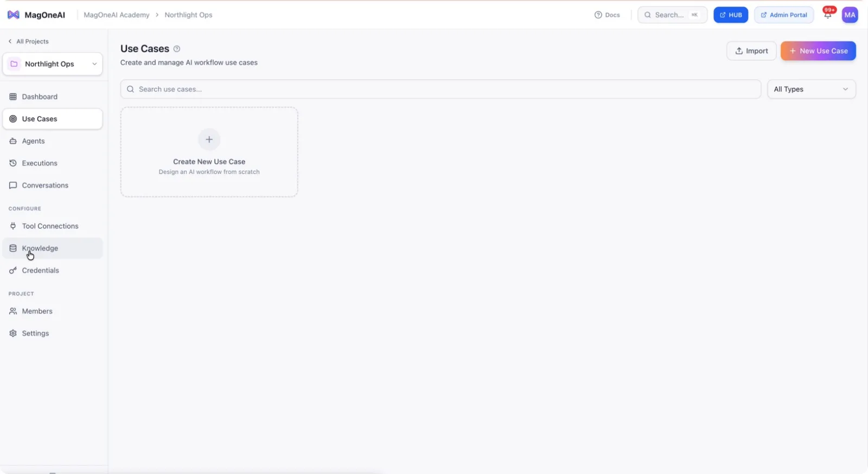868x474 pixels.
Task: Open Tool Connections under Configure
Action: [53, 226]
